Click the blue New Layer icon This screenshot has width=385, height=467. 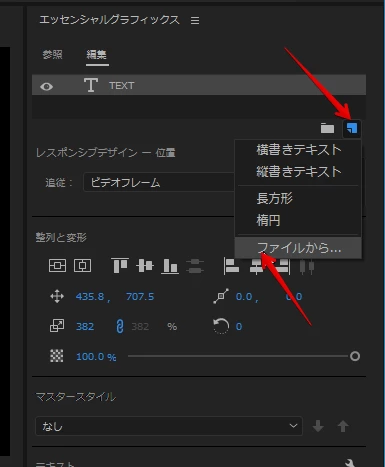pos(352,128)
